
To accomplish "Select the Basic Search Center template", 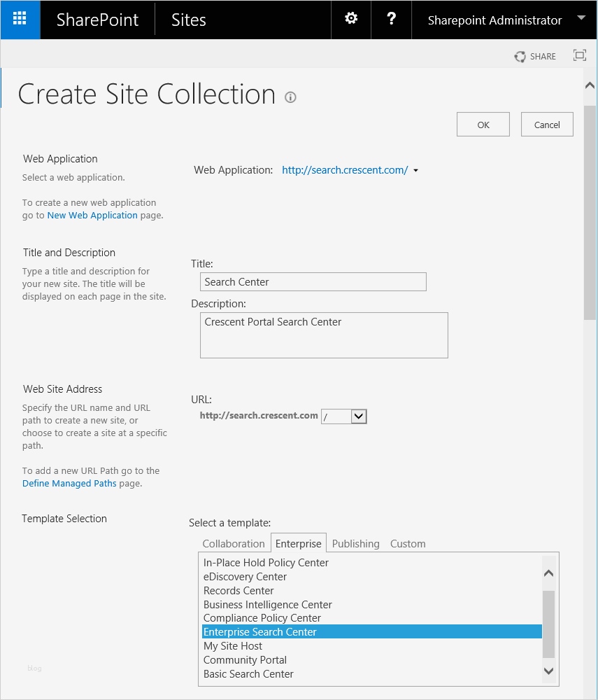I will click(248, 674).
